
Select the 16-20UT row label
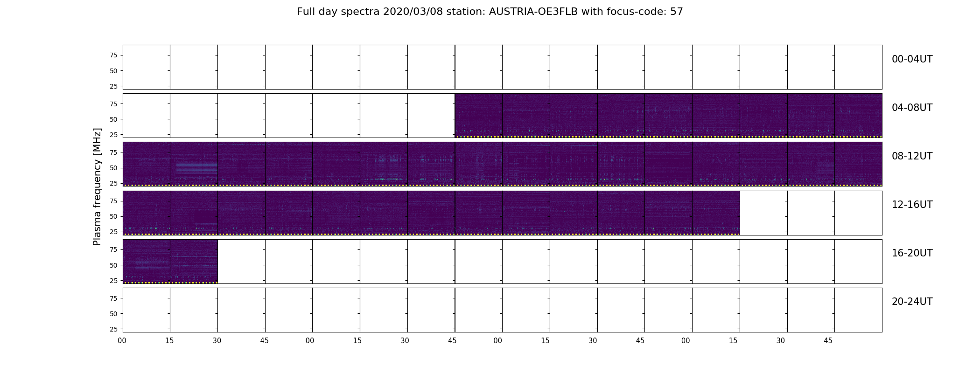[x=912, y=253]
